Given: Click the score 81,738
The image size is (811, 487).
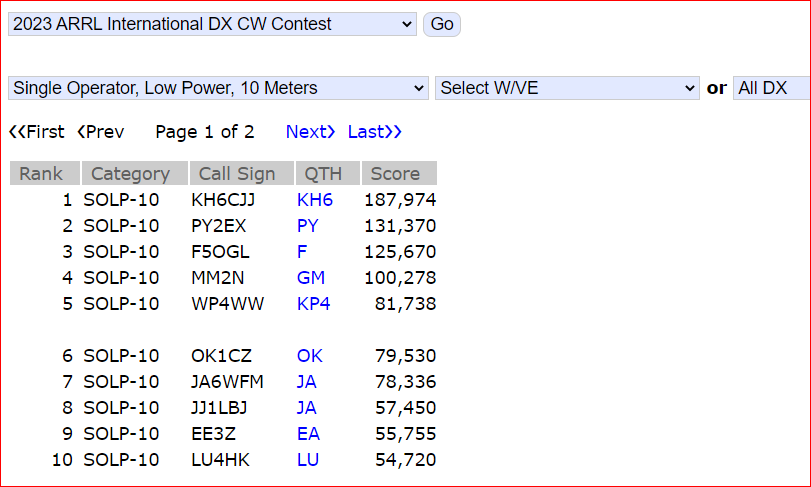Looking at the screenshot, I should point(406,303).
